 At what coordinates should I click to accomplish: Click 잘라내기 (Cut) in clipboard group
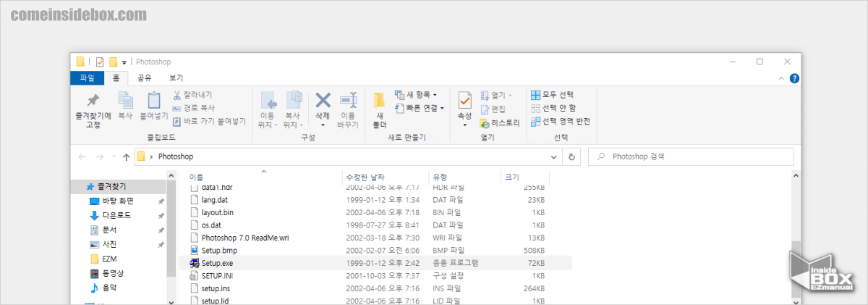[x=192, y=95]
